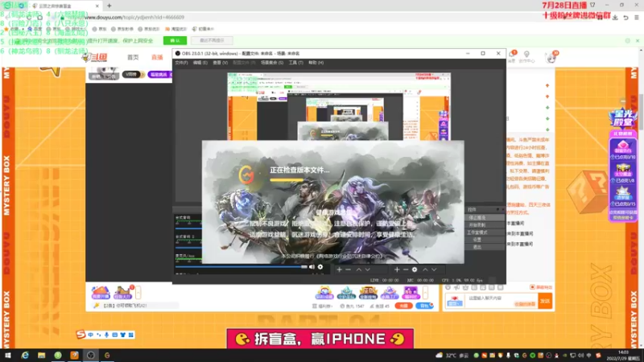Click 已点亮0/10 item in 星光殿堂
Screen dimensions: 644x362
tap(623, 150)
